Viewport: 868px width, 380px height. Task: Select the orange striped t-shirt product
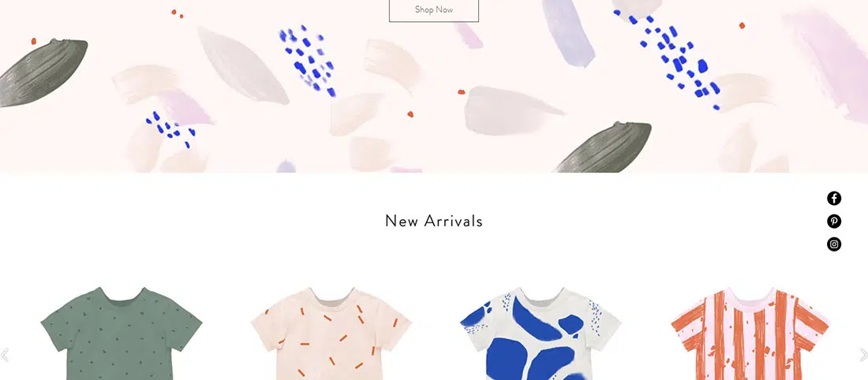pyautogui.click(x=750, y=333)
